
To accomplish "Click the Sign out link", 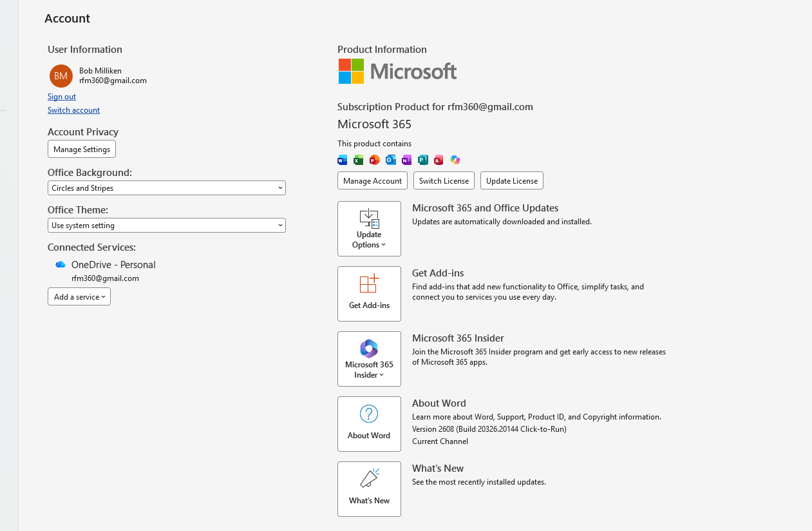I will point(62,97).
